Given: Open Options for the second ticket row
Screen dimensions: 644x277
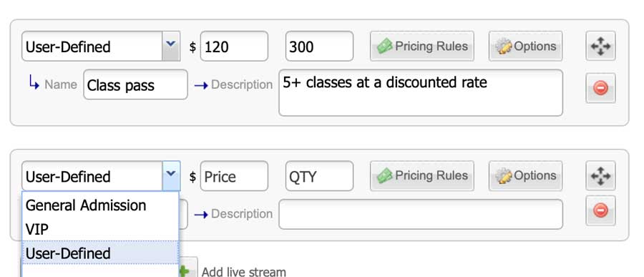Looking at the screenshot, I should click(525, 176).
